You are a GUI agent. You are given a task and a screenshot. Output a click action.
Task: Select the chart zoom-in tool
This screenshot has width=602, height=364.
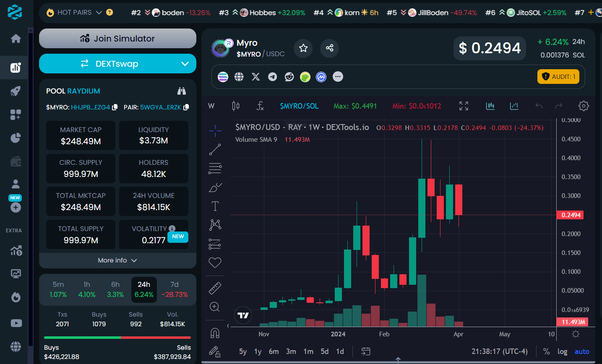215,307
